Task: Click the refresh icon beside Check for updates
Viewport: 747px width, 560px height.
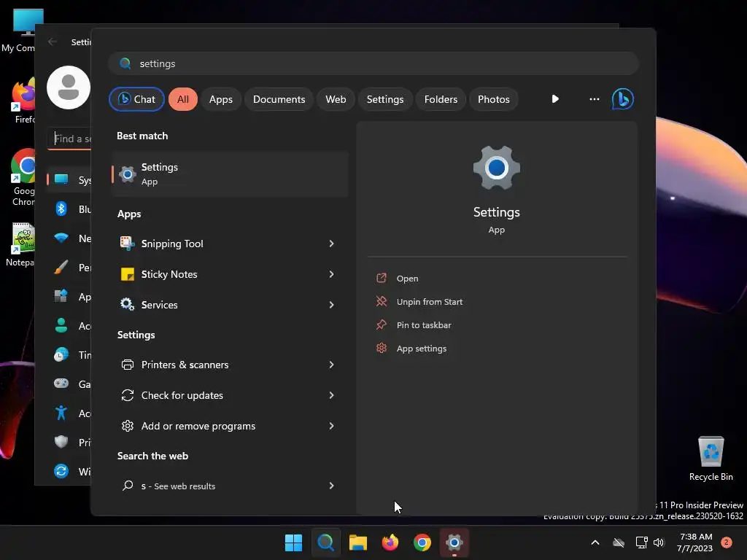Action: (127, 395)
